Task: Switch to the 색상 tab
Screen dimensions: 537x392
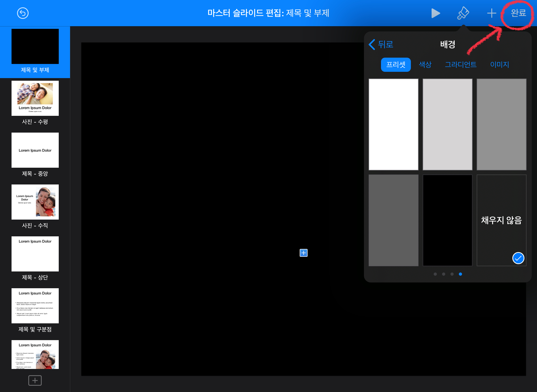Action: pyautogui.click(x=425, y=64)
